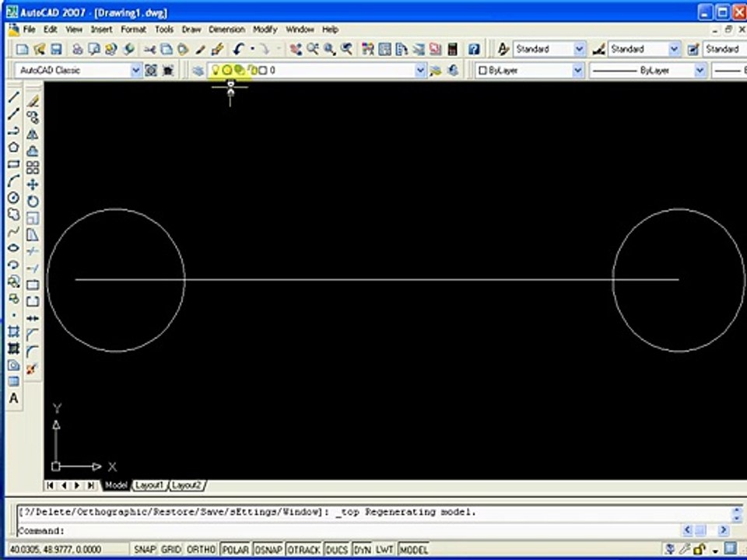The height and width of the screenshot is (560, 747).
Task: Toggle DUCS in status bar
Action: click(337, 550)
